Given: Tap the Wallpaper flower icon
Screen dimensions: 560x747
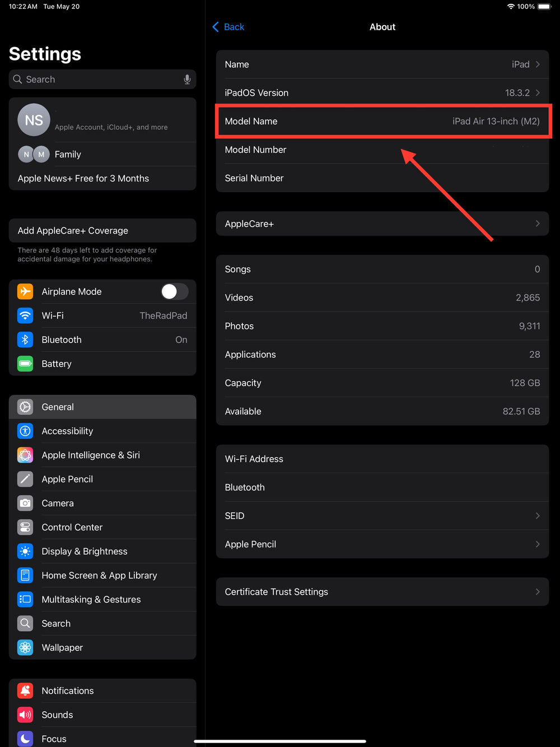Looking at the screenshot, I should pyautogui.click(x=25, y=648).
